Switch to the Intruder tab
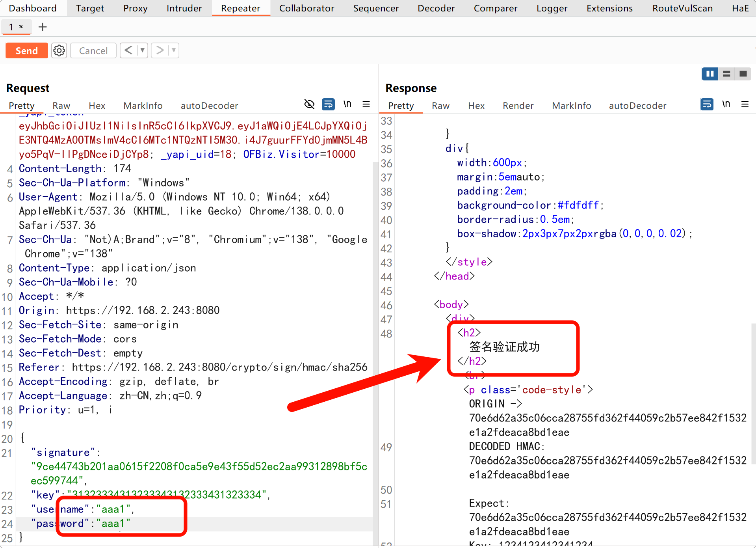This screenshot has height=548, width=756. click(184, 8)
